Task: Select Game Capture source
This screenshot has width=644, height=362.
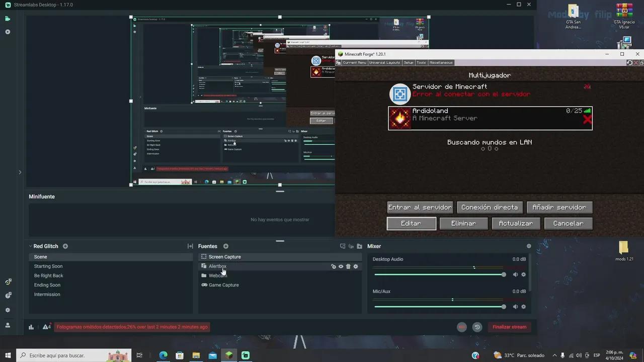Action: pos(280,285)
